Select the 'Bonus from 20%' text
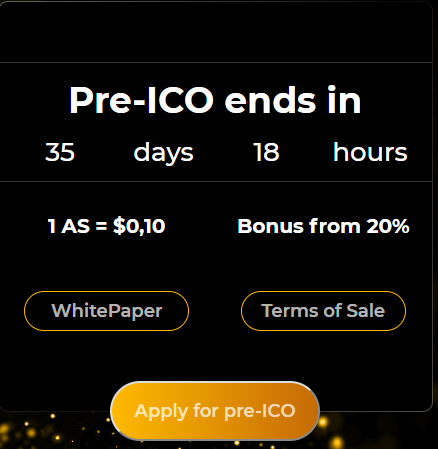The width and height of the screenshot is (438, 449). point(323,226)
